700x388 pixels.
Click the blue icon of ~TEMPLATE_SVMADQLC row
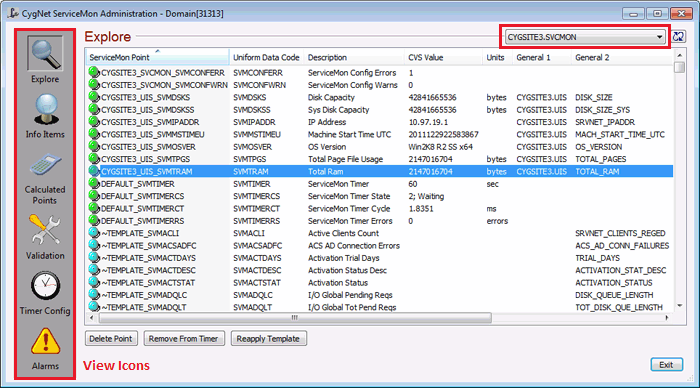click(x=94, y=295)
